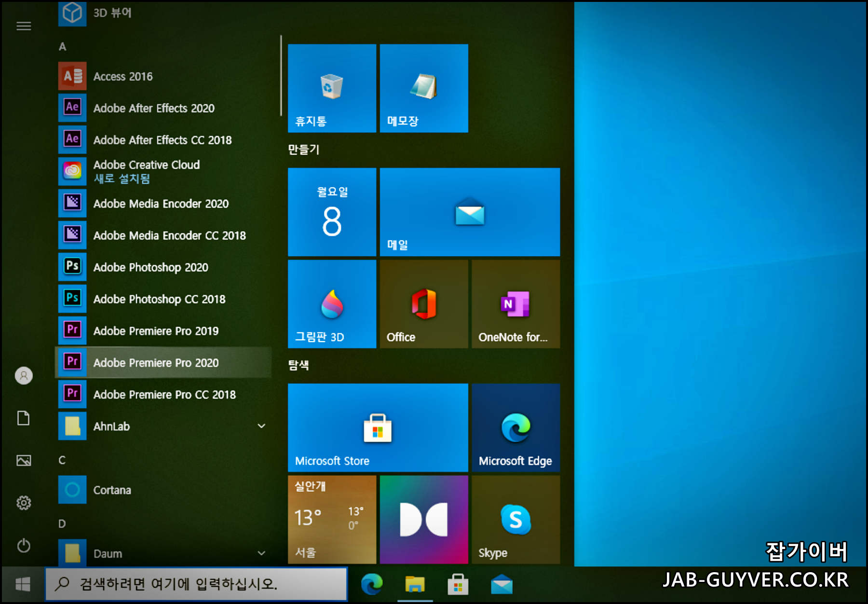Screen dimensions: 868x604
Task: Launch the 그림판 3D tile
Action: click(332, 304)
